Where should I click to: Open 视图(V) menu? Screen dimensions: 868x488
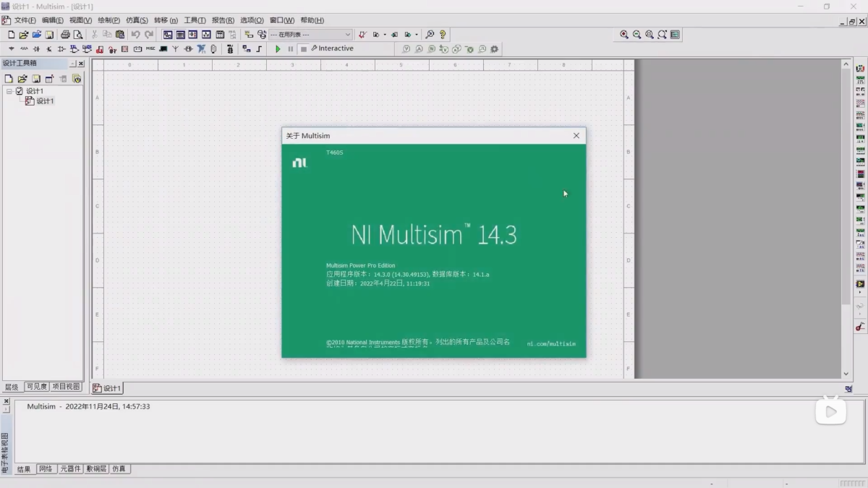[80, 20]
